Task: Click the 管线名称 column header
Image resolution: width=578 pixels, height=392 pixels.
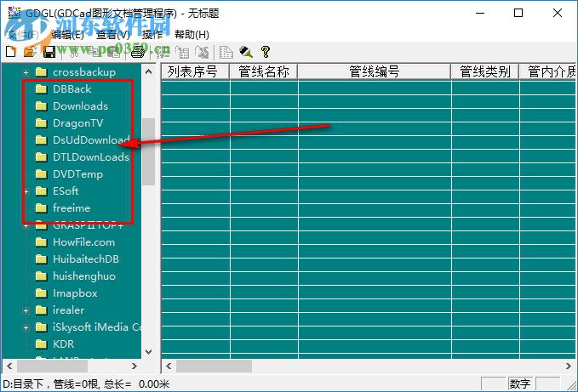Action: point(264,71)
